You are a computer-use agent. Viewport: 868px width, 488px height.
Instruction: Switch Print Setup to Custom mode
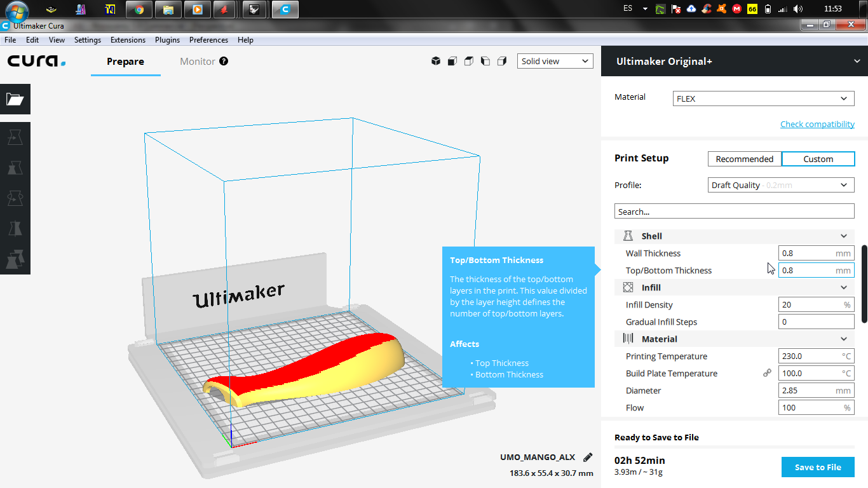tap(818, 159)
